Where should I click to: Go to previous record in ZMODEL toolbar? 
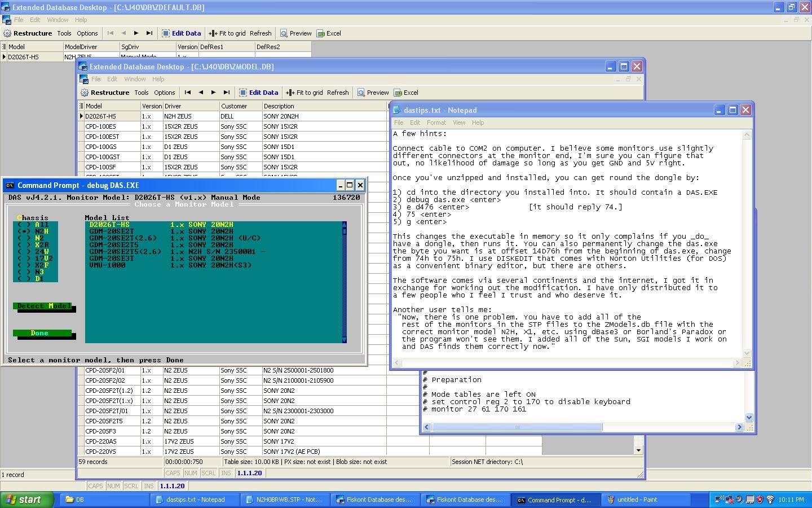point(201,93)
